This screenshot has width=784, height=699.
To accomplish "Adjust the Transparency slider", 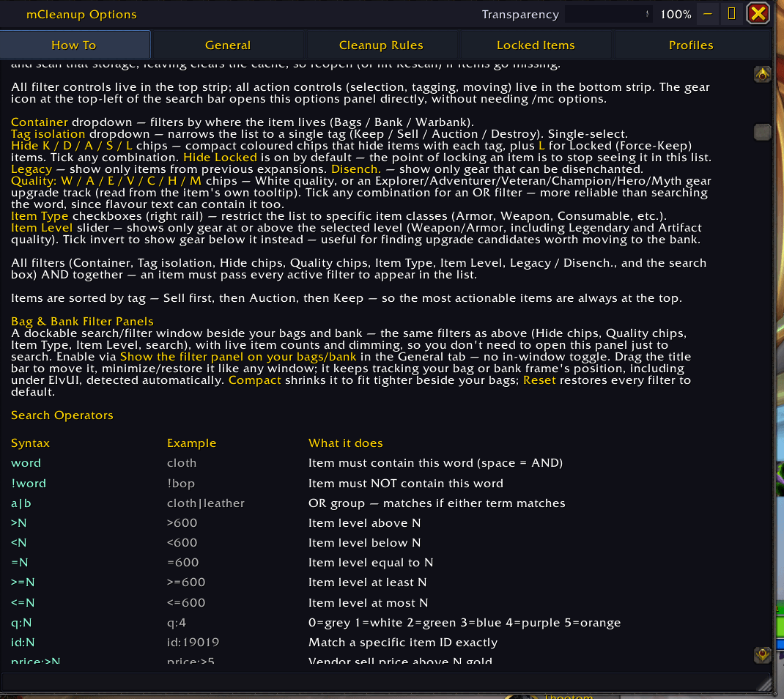I will 609,14.
